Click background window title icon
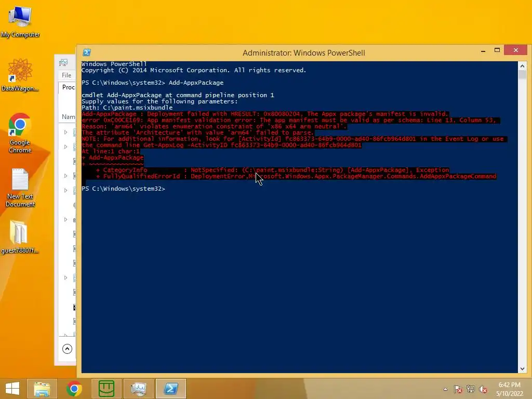This screenshot has width=532, height=399. pyautogui.click(x=63, y=62)
